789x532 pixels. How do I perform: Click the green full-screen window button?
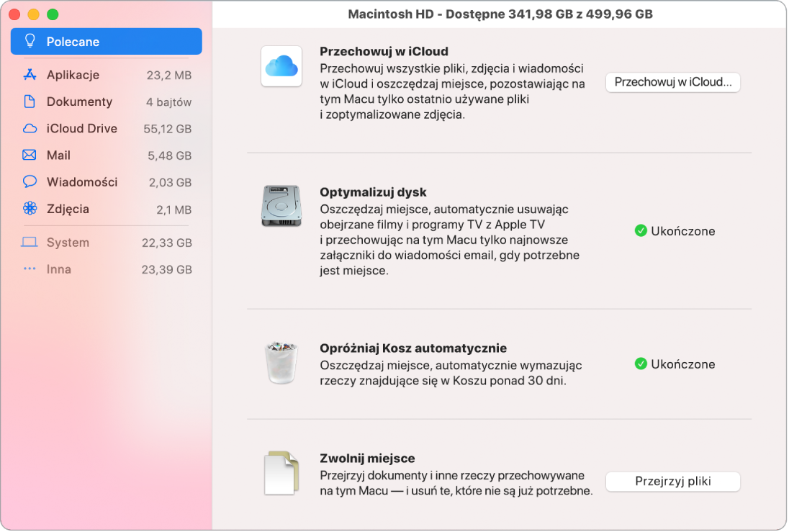(x=53, y=14)
